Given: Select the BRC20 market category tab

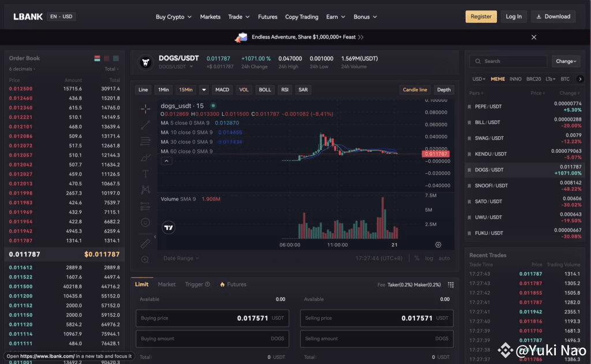Looking at the screenshot, I should pyautogui.click(x=533, y=79).
